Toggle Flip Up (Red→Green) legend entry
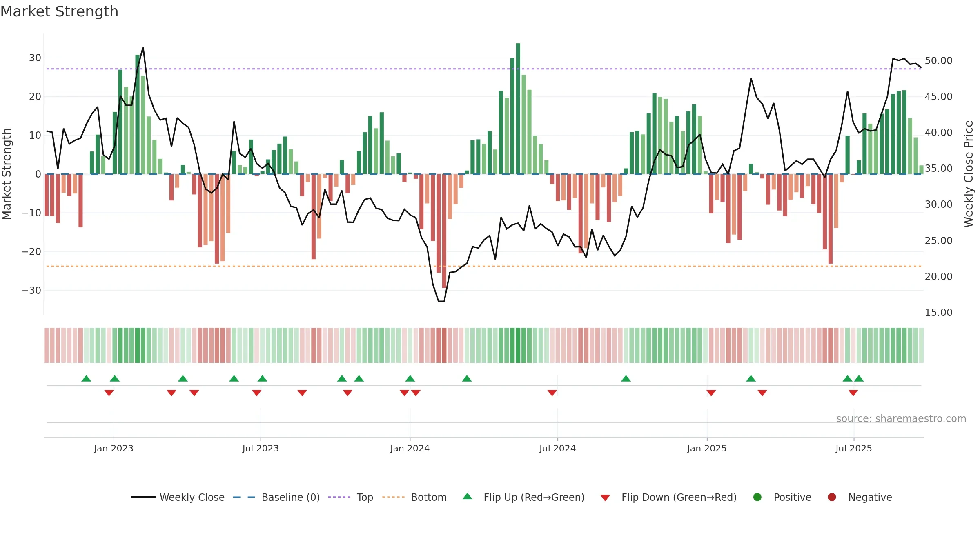 [523, 497]
